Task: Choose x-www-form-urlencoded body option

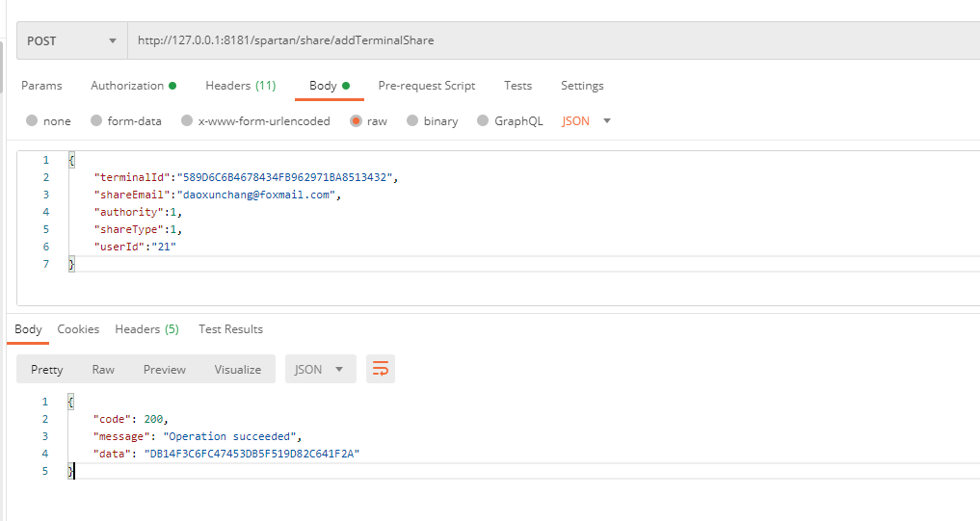Action: (x=188, y=121)
